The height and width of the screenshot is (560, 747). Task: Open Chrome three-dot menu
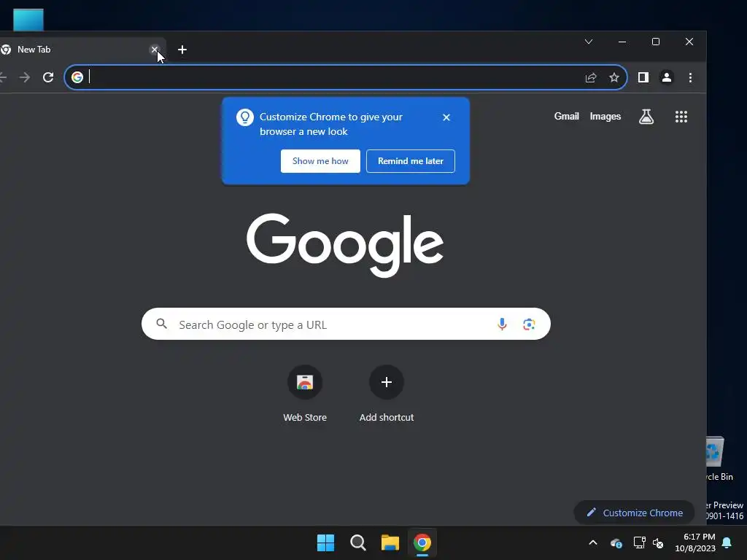[690, 77]
